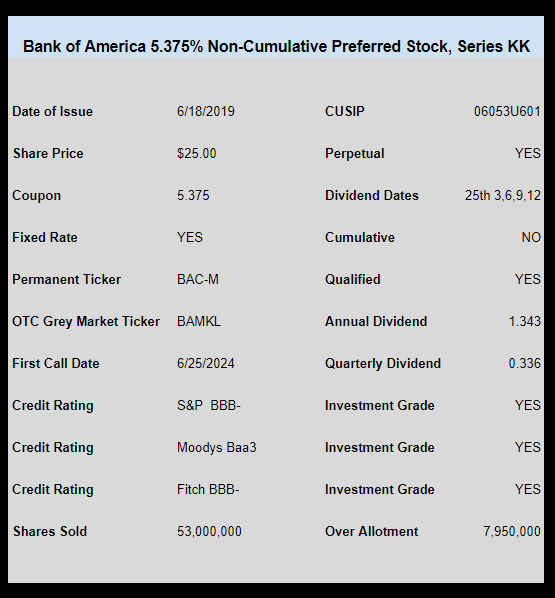
Task: Click the Series KK preferred stock title
Action: (x=276, y=47)
